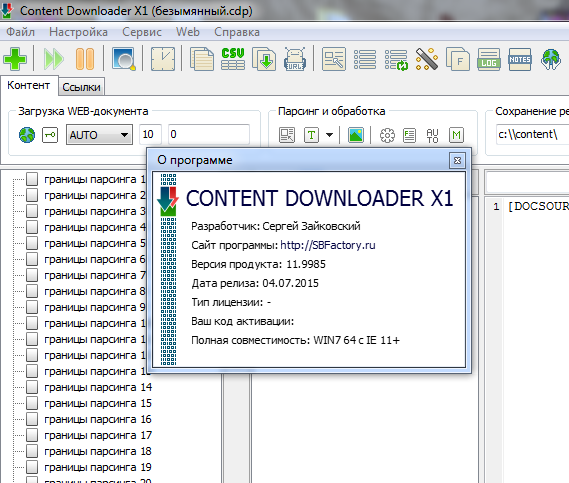
Task: Select the границы парсинга 7 row text
Action: 95,275
